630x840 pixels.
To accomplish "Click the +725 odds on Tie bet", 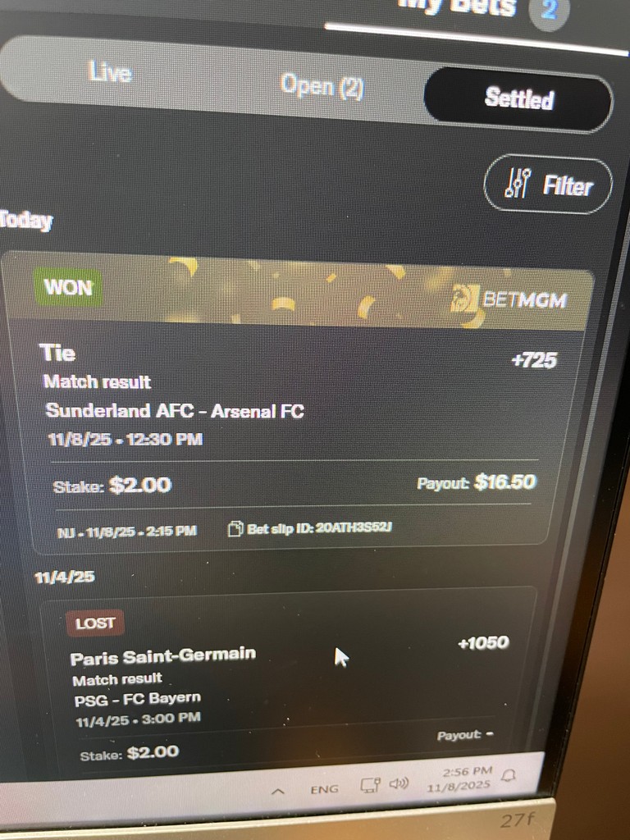I will [534, 360].
